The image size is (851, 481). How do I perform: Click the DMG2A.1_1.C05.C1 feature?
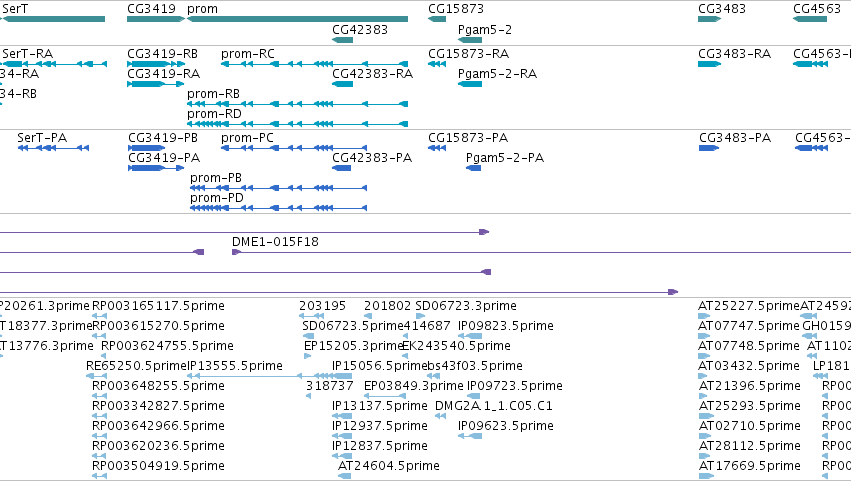click(440, 416)
